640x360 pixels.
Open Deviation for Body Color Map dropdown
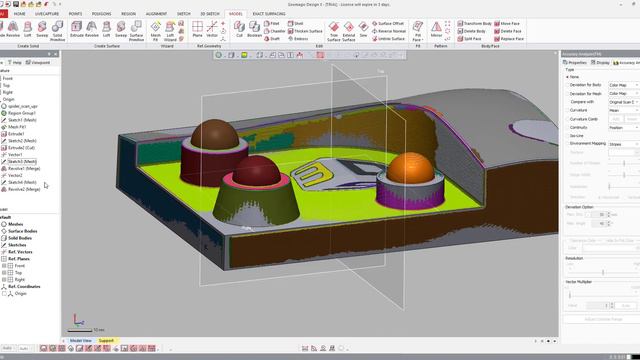pyautogui.click(x=624, y=85)
